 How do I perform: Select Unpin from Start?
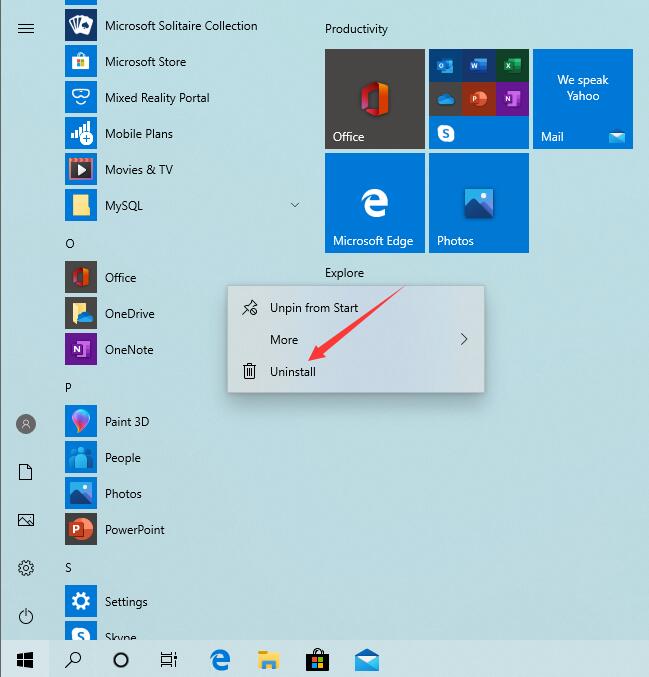[356, 308]
